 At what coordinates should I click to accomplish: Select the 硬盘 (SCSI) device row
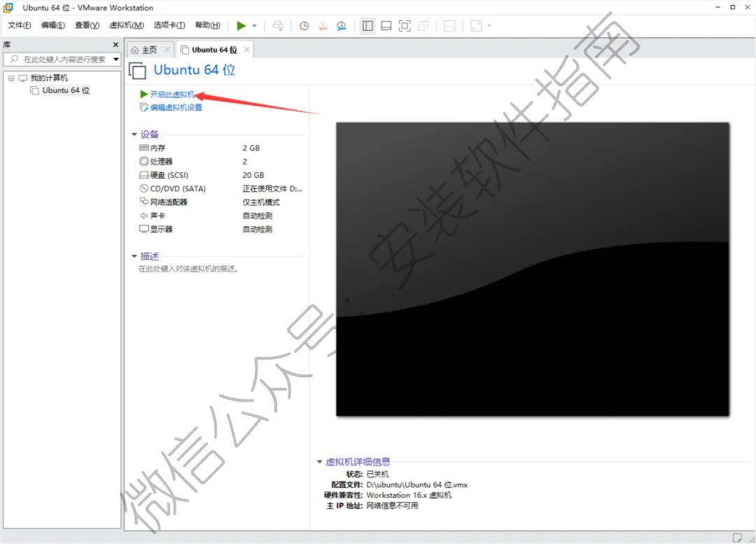pos(220,175)
